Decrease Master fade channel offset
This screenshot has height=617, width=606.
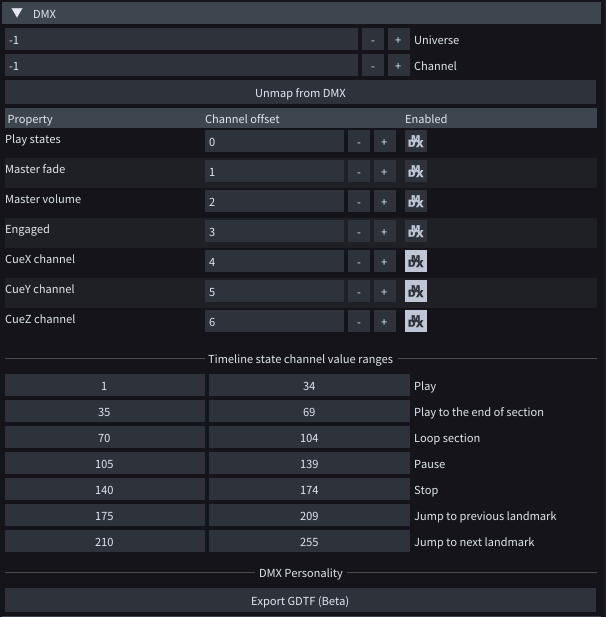point(358,172)
